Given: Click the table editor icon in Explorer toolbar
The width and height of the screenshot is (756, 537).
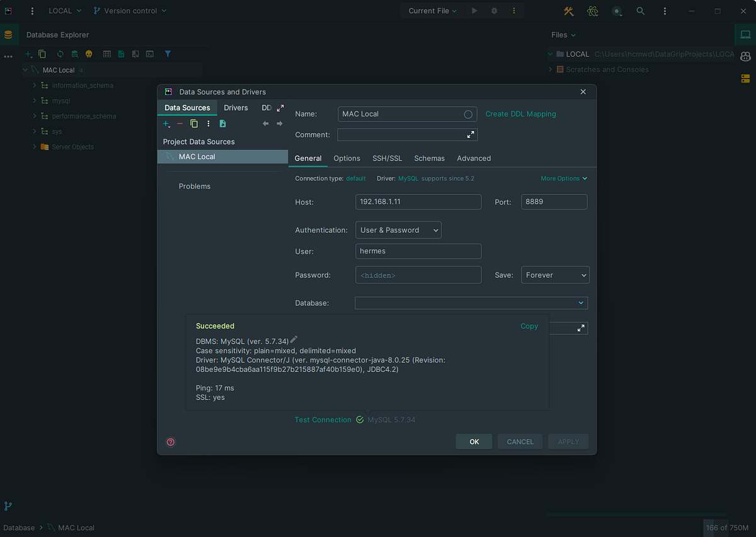Looking at the screenshot, I should [107, 54].
